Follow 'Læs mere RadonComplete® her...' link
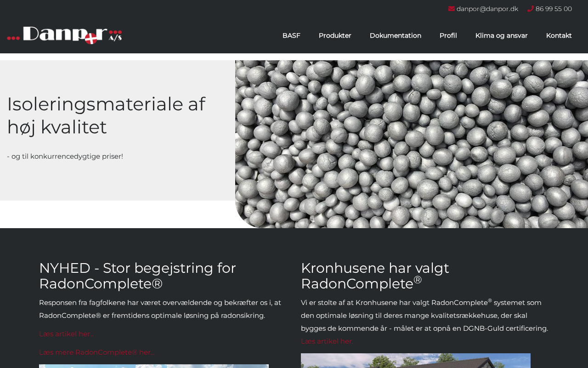The image size is (588, 368). 96,352
